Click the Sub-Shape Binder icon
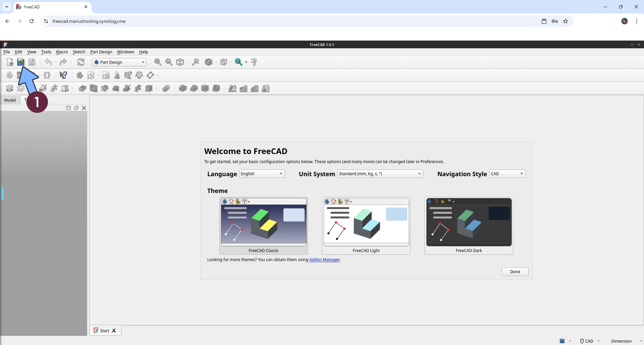The width and height of the screenshot is (644, 345). click(x=128, y=75)
